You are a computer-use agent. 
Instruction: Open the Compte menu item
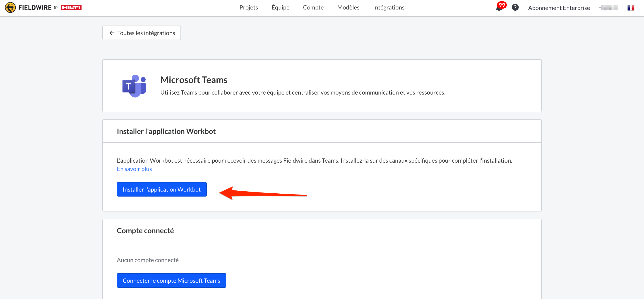[313, 7]
